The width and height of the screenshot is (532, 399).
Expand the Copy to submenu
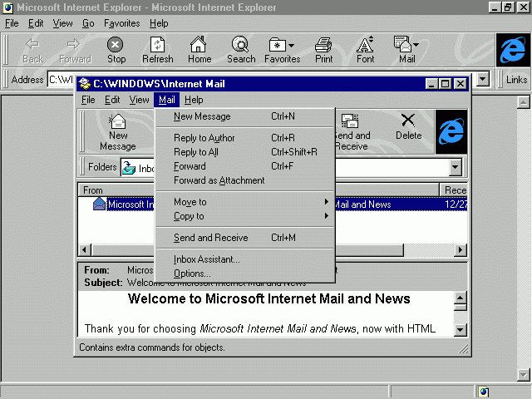pos(245,216)
